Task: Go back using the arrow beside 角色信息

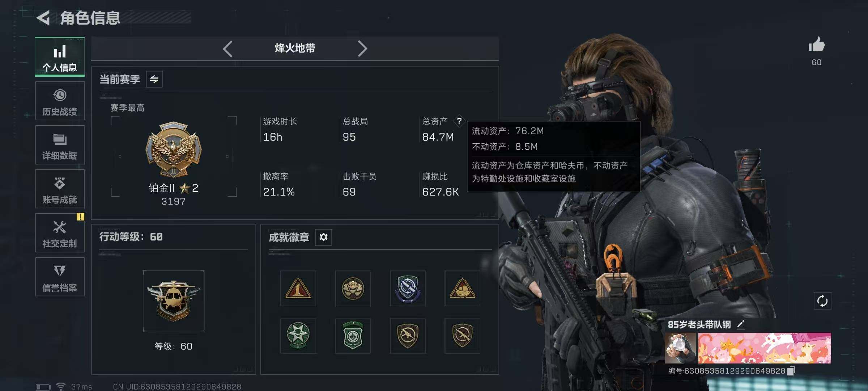Action: [43, 18]
